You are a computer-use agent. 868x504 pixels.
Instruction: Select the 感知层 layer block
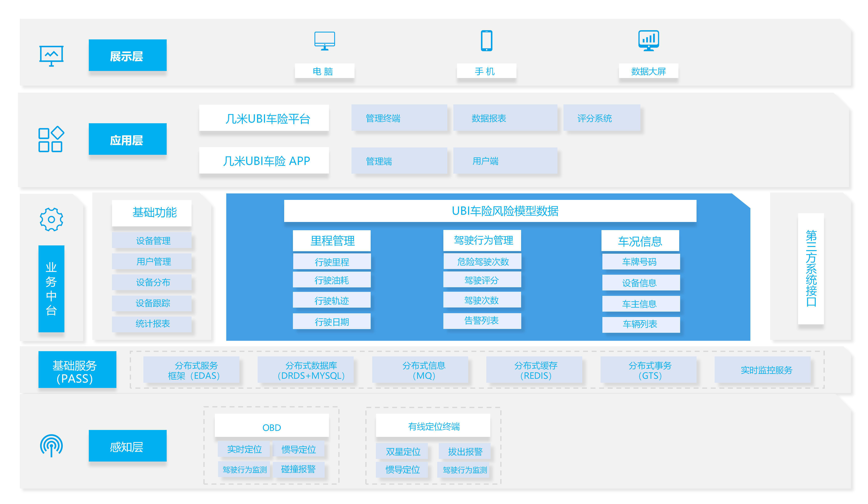pos(127,446)
